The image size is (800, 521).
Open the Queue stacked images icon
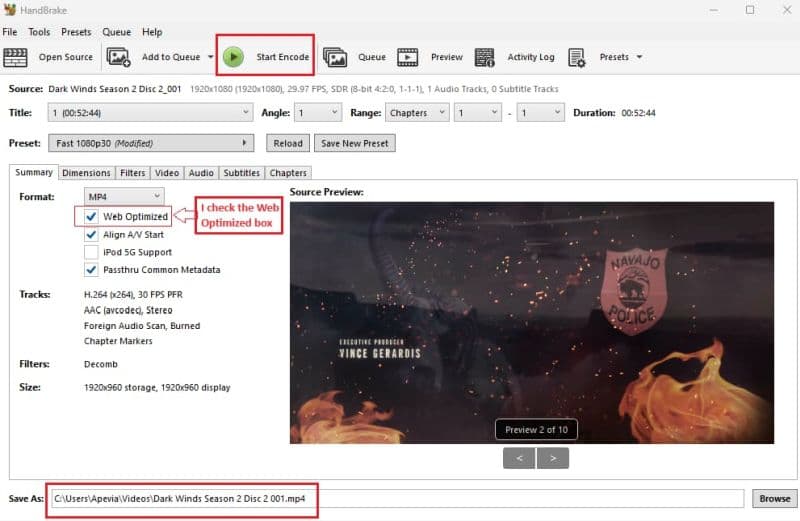tap(335, 57)
